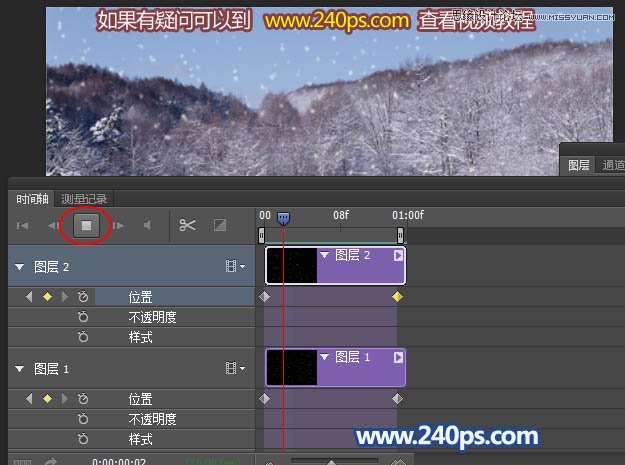This screenshot has height=465, width=625.
Task: Add or remove keyframe on 图层 2 位置
Action: pyautogui.click(x=47, y=297)
